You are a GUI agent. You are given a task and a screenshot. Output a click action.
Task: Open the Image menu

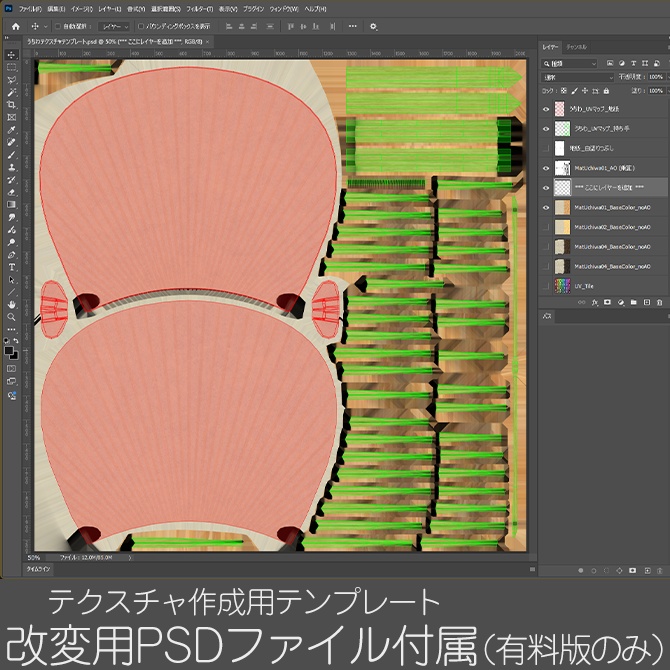(x=81, y=9)
